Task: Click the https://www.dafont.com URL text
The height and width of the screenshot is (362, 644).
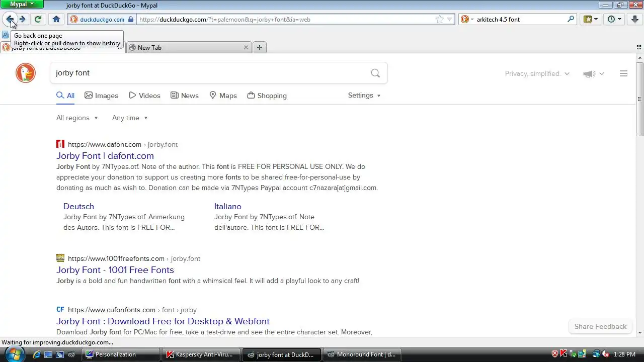Action: tap(105, 144)
